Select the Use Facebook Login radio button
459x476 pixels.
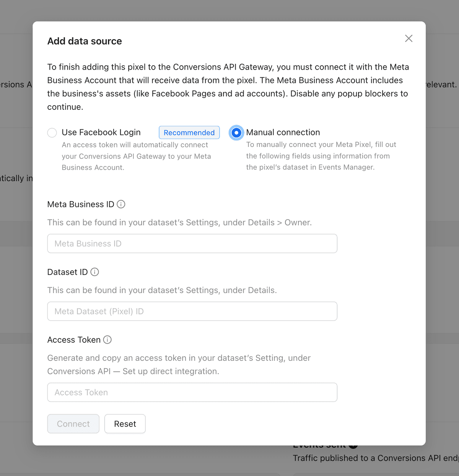[52, 132]
